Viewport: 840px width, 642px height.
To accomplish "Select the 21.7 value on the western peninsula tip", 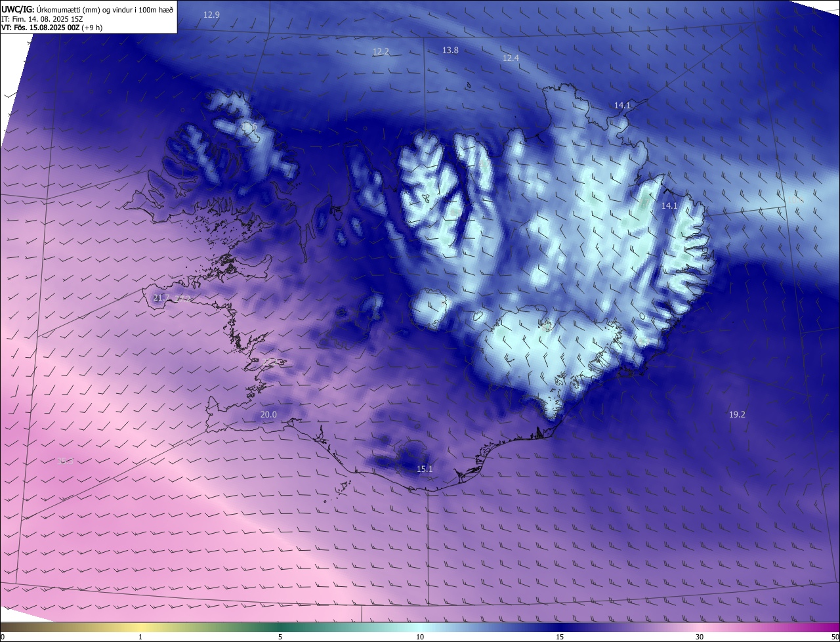I will click(161, 297).
